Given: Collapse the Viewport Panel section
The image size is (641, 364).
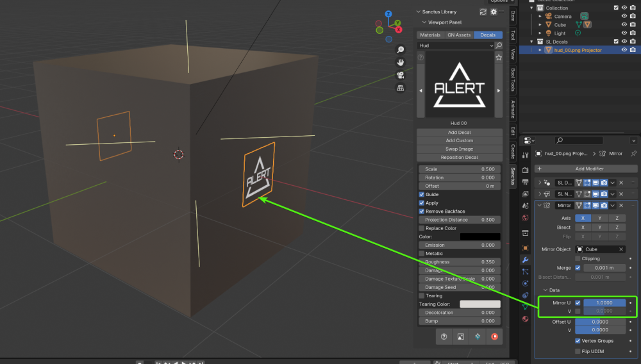Looking at the screenshot, I should [x=424, y=22].
